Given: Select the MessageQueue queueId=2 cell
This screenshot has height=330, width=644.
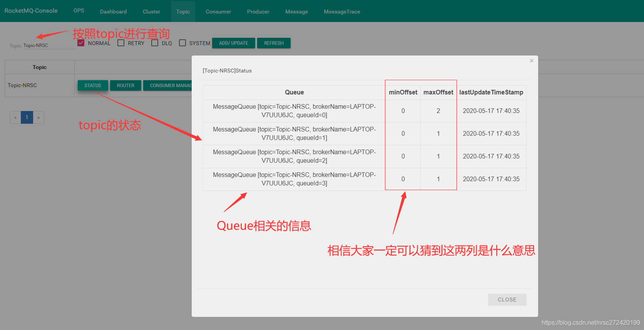Looking at the screenshot, I should coord(294,156).
